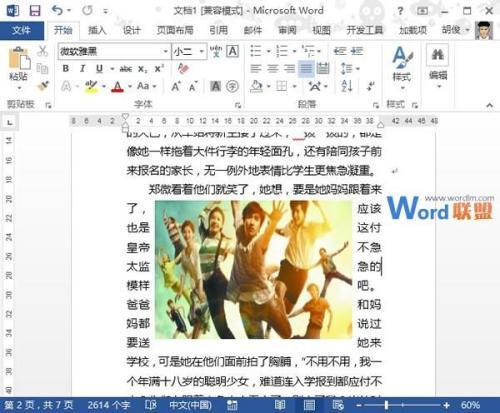Toggle Bold formatting
This screenshot has width=500, height=413.
tap(66, 69)
